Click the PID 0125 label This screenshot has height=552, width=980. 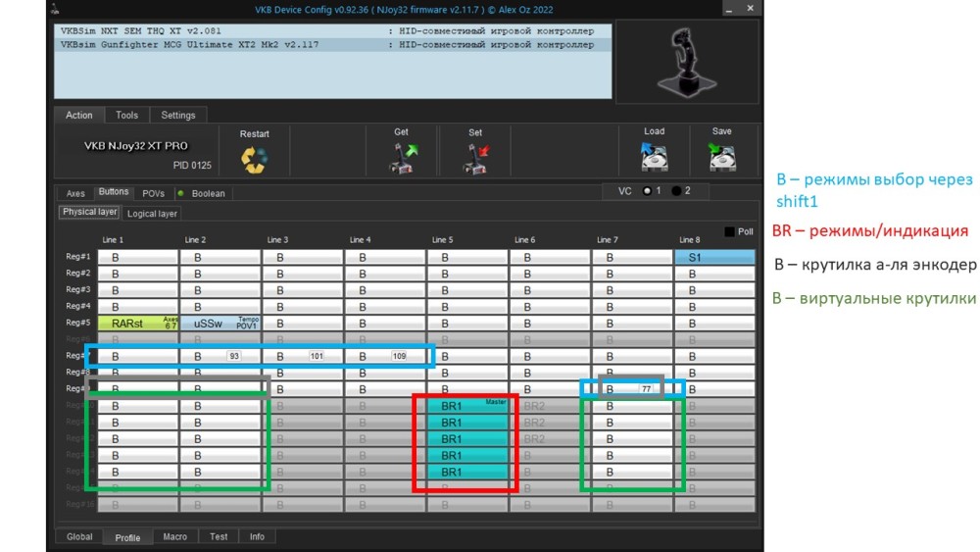point(192,165)
